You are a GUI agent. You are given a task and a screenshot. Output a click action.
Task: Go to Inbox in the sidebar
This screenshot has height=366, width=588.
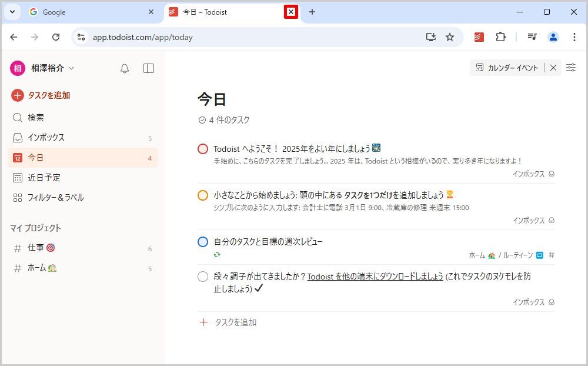[x=83, y=138]
